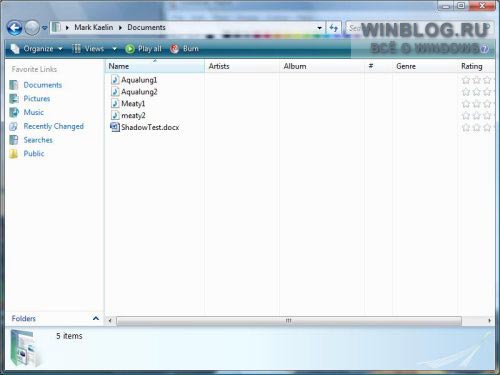Select Documents breadcrumb in address bar
The image size is (500, 375).
146,27
